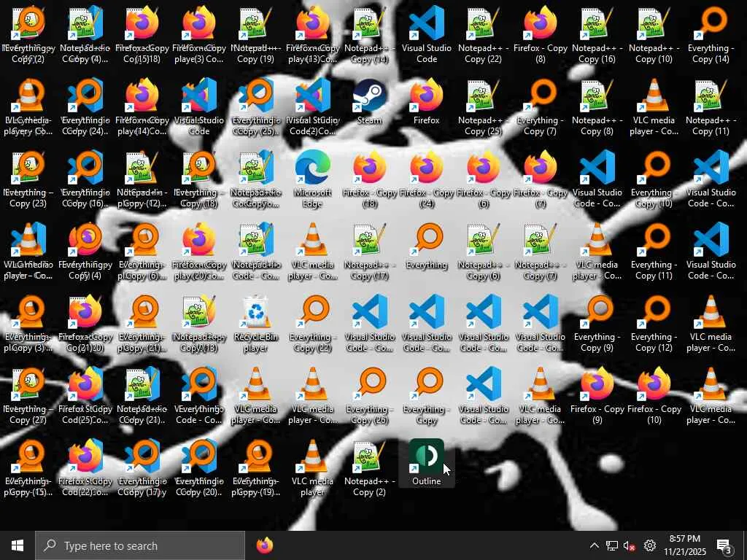This screenshot has height=560, width=747.
Task: Open the Windows Start menu
Action: [x=18, y=545]
